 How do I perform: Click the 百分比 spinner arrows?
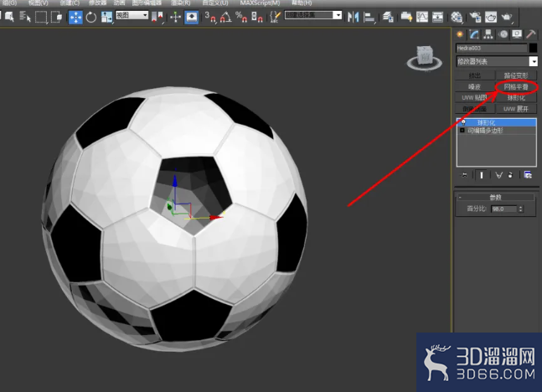tap(520, 209)
